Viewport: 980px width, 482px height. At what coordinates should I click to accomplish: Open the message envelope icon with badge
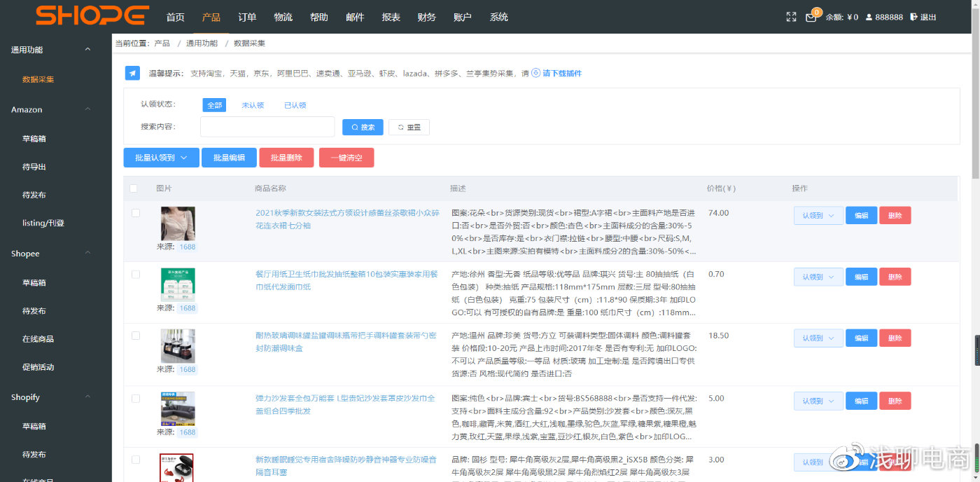click(x=810, y=17)
